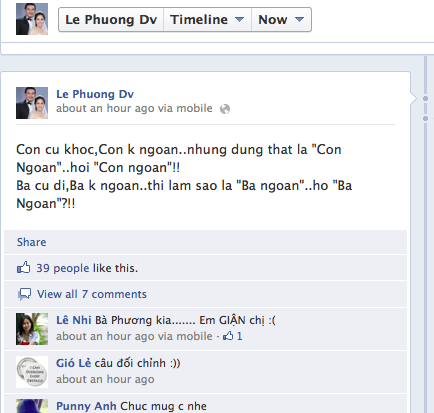The image size is (434, 413).
Task: Open Le Phuong Dv post author link
Action: (x=95, y=94)
